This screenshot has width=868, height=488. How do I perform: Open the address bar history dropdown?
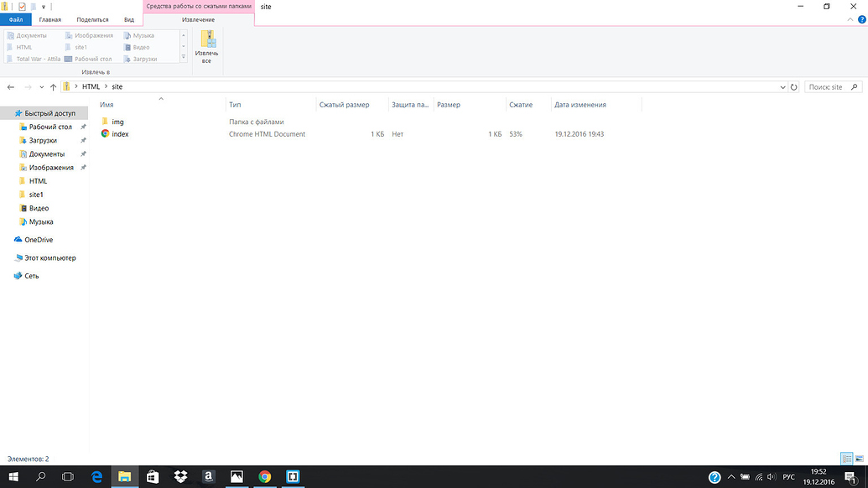point(782,87)
